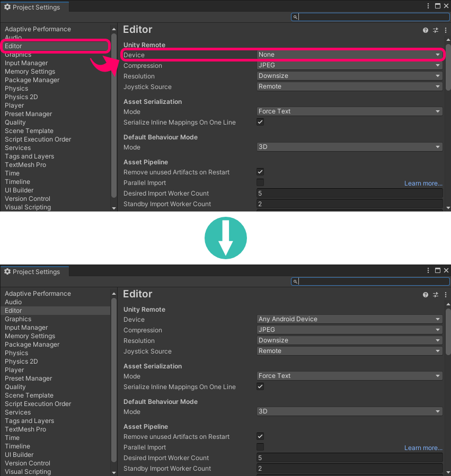The image size is (451, 476).
Task: Click the gear icon on the Project Settings tab
Action: coord(6,6)
